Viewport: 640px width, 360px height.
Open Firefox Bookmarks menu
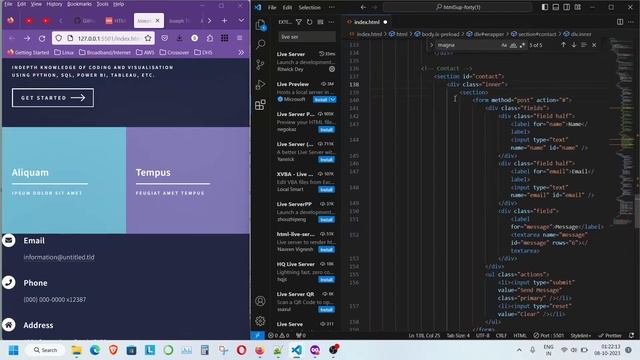pos(79,4)
